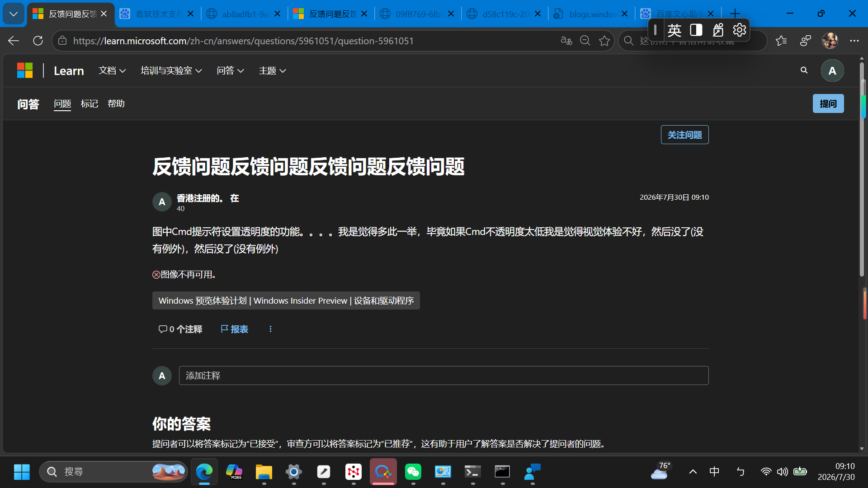Click the address bar URL
The image size is (868, 488).
[x=243, y=41]
